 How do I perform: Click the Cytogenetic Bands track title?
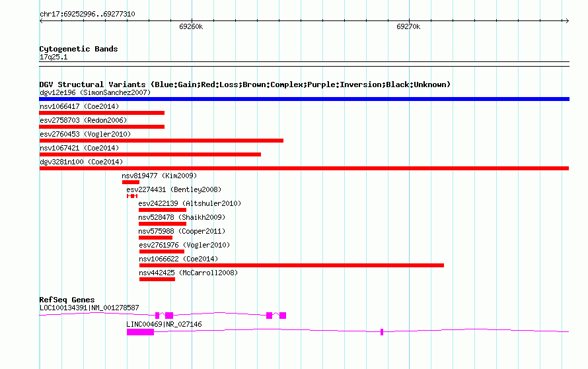[79, 49]
